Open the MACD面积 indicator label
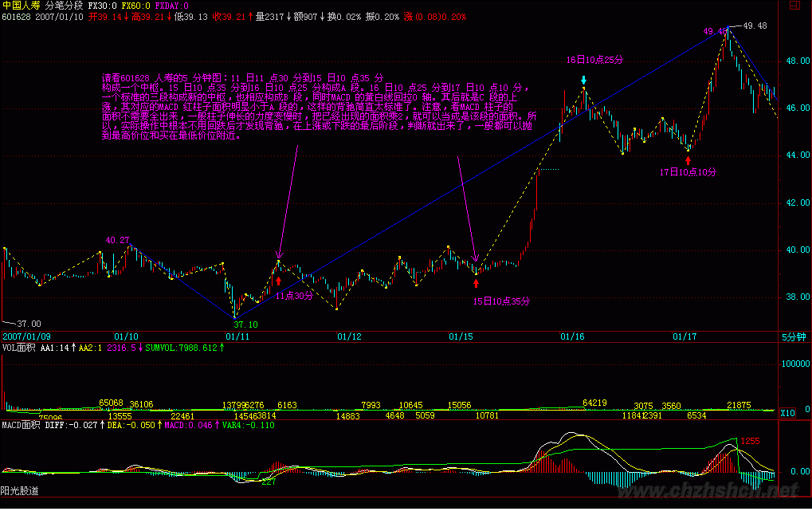Image resolution: width=812 pixels, height=523 pixels. pyautogui.click(x=21, y=425)
